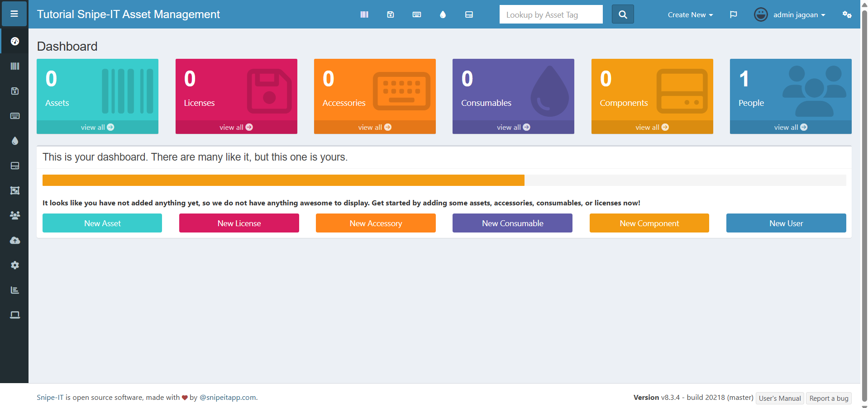Open the alerts flag icon menu

point(733,14)
